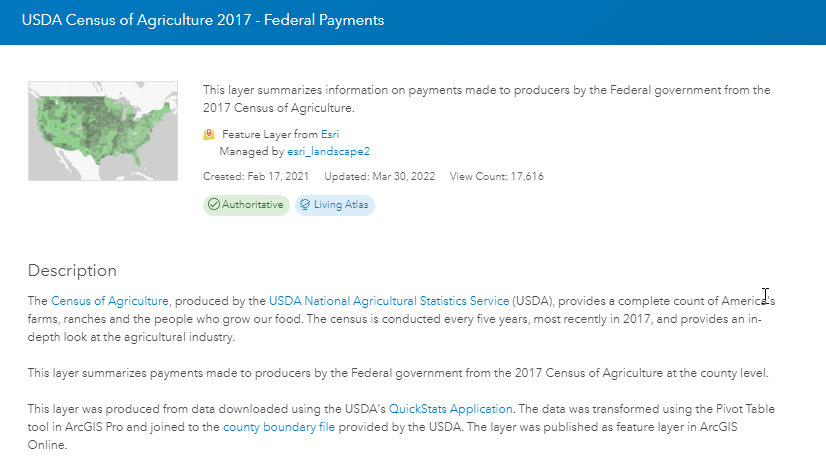Click the icon inside Living Atlas badge
Screen dimensions: 826x465
click(x=306, y=205)
